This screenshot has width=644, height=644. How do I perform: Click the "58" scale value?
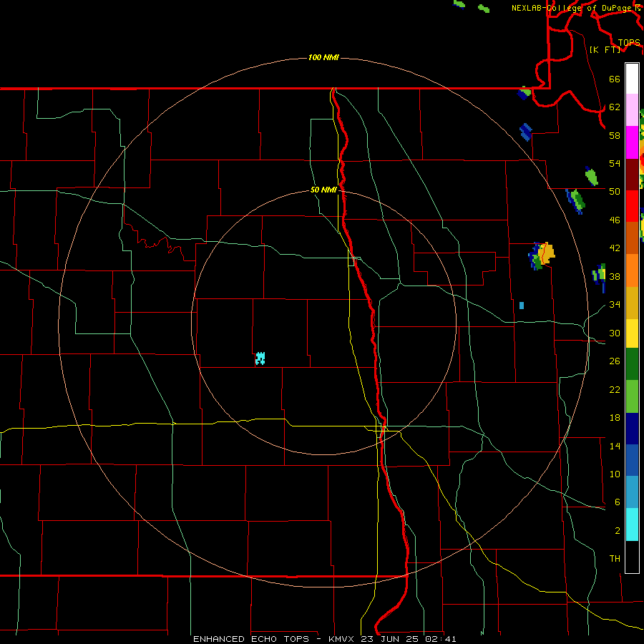click(x=615, y=135)
